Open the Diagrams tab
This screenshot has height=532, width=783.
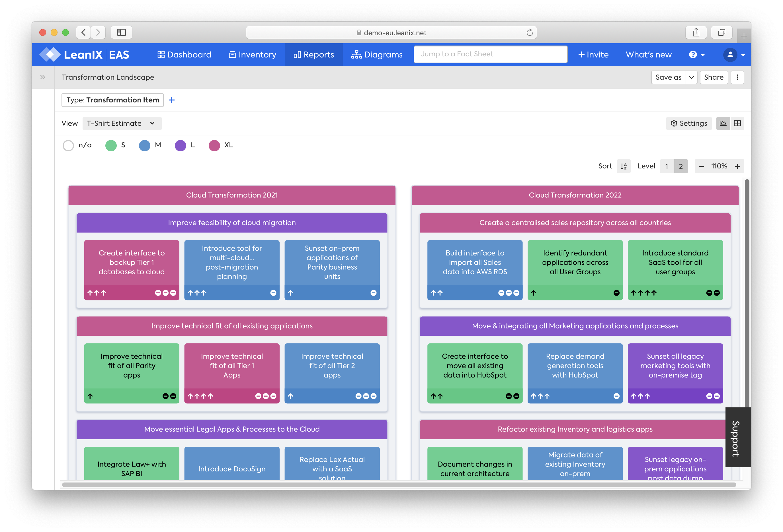click(x=377, y=55)
